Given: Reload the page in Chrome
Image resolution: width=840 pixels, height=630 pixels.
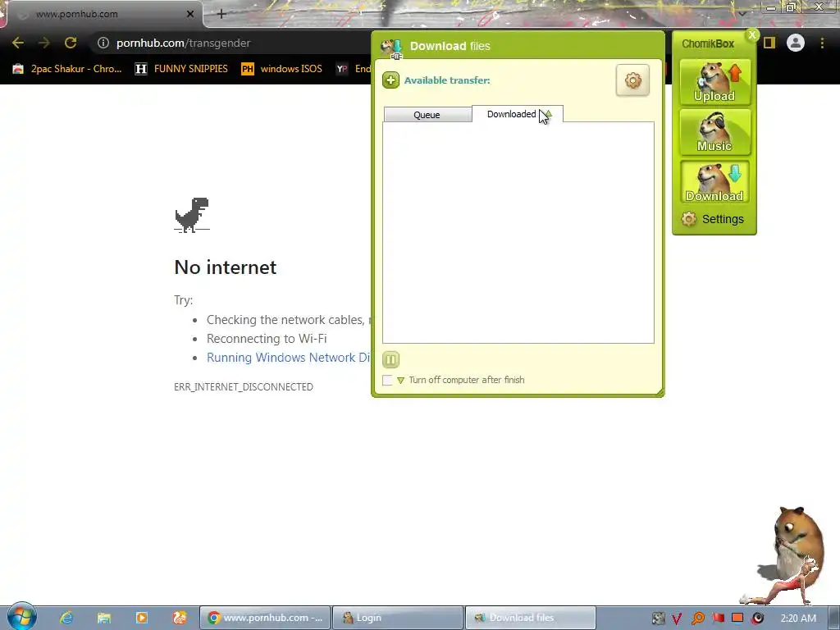Looking at the screenshot, I should 71,43.
